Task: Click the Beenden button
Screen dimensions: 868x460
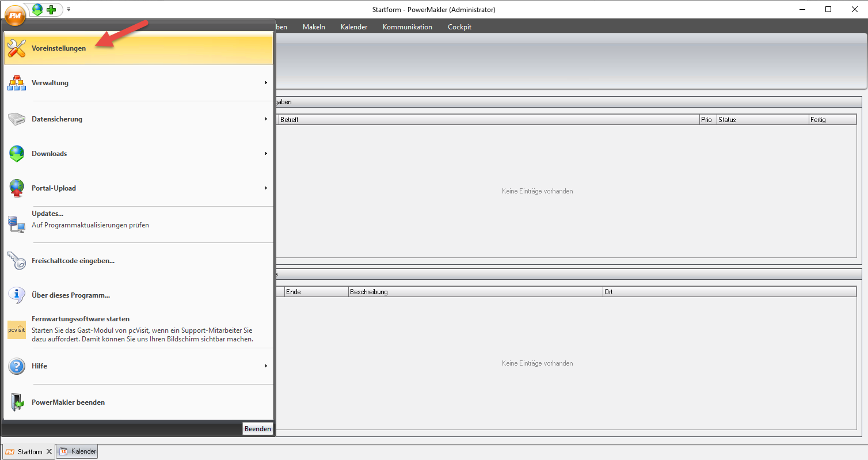Action: [x=257, y=429]
